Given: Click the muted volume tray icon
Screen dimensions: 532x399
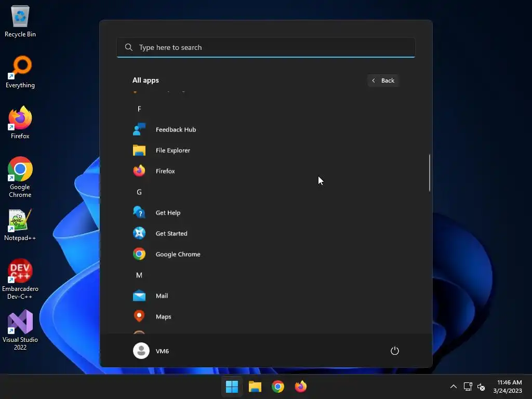Looking at the screenshot, I should click(x=481, y=387).
